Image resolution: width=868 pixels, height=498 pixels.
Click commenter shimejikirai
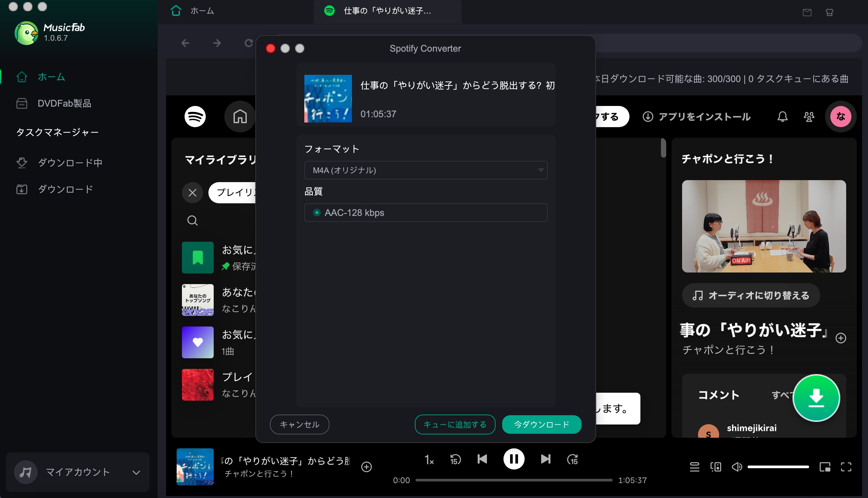752,428
